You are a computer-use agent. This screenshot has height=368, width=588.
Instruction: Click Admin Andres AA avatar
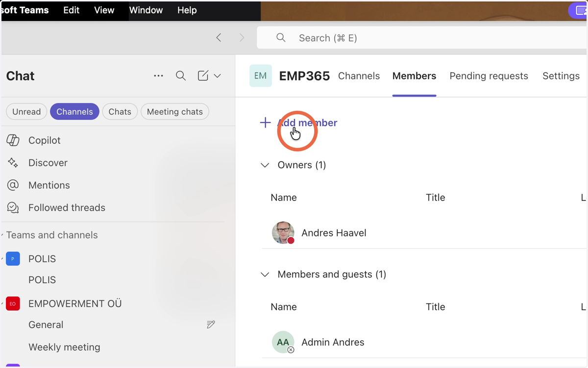283,342
